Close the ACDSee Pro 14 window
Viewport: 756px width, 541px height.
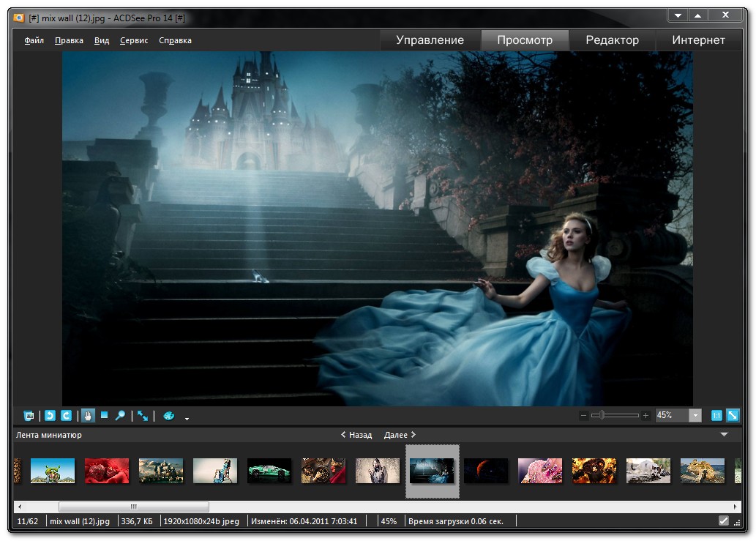[x=725, y=15]
